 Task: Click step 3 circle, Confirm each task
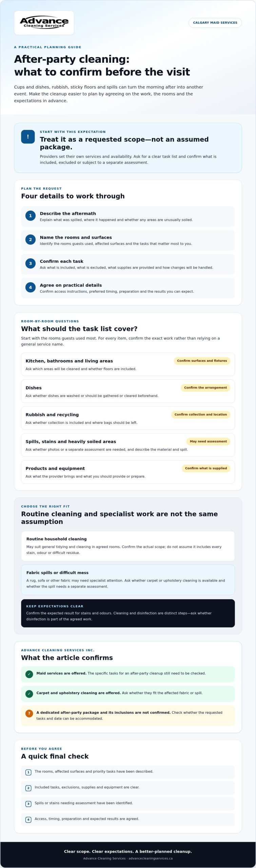coord(31,263)
